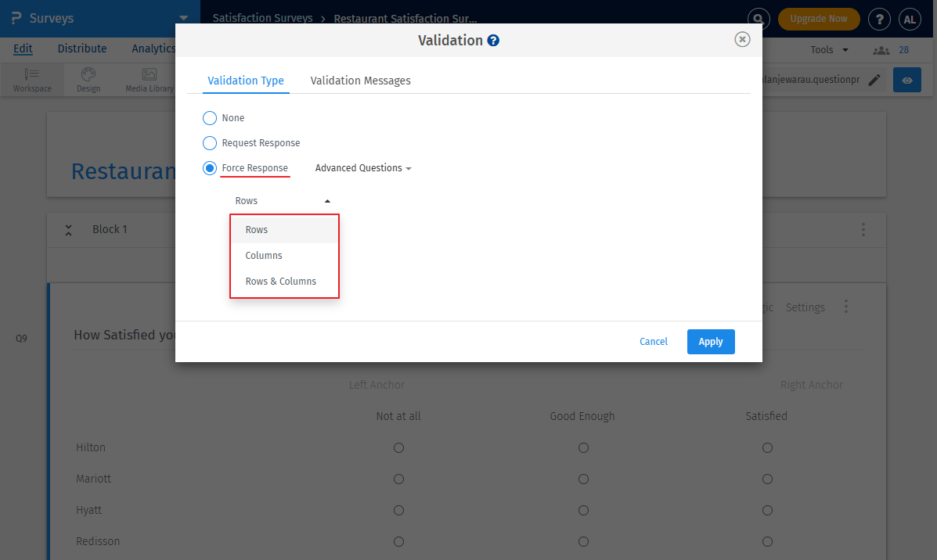Choose Rows & Columns from the list

280,281
